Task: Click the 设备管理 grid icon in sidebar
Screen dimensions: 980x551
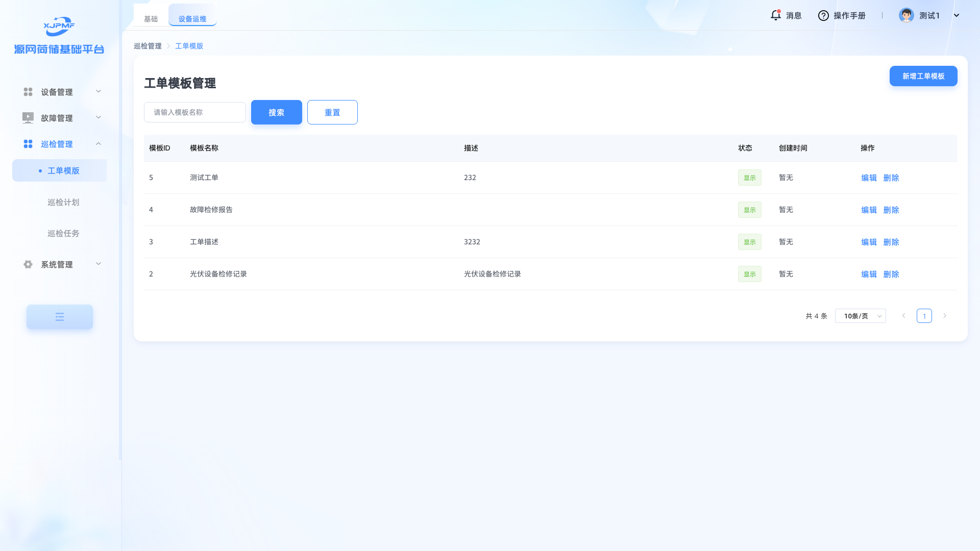Action: 28,92
